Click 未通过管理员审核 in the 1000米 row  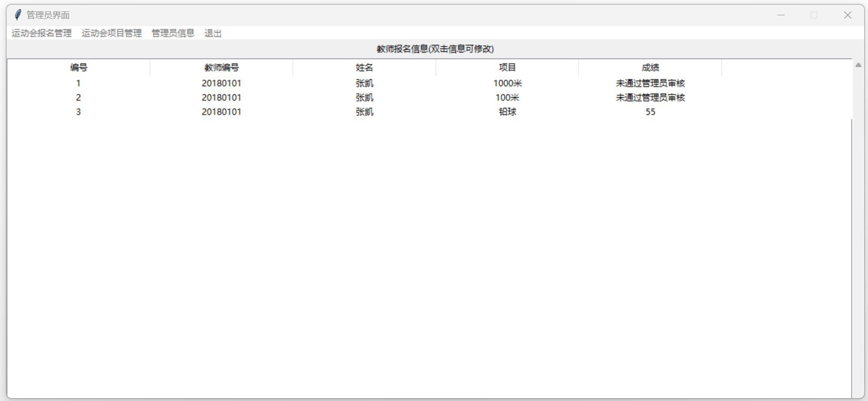coord(650,83)
